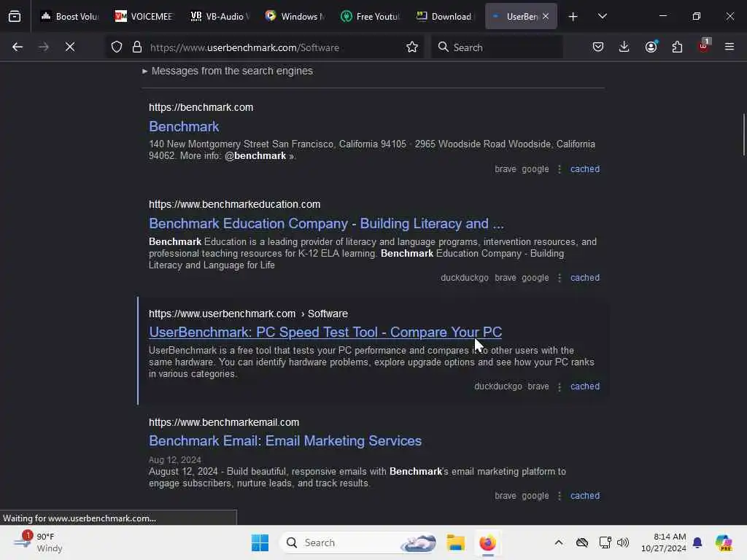Bookmark this page with star icon

point(412,47)
